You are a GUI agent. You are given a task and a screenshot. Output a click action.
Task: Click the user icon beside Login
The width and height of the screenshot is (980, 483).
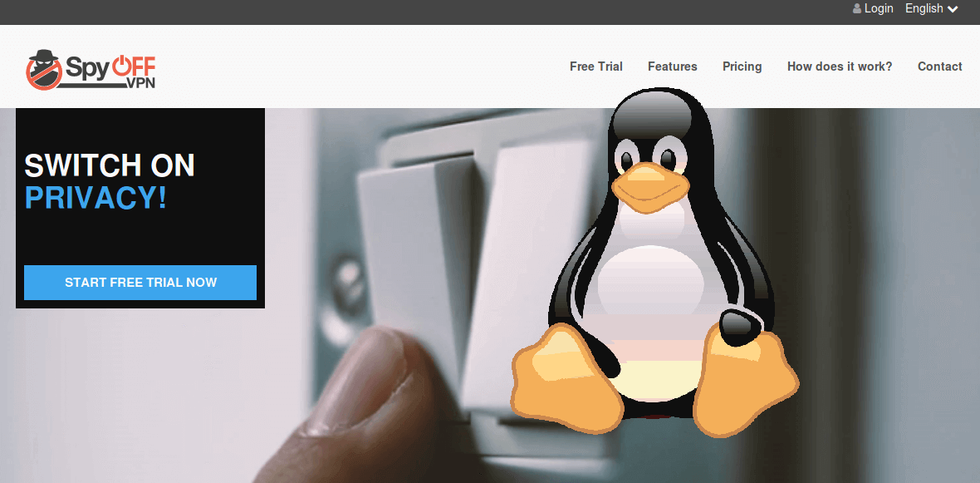click(x=857, y=9)
